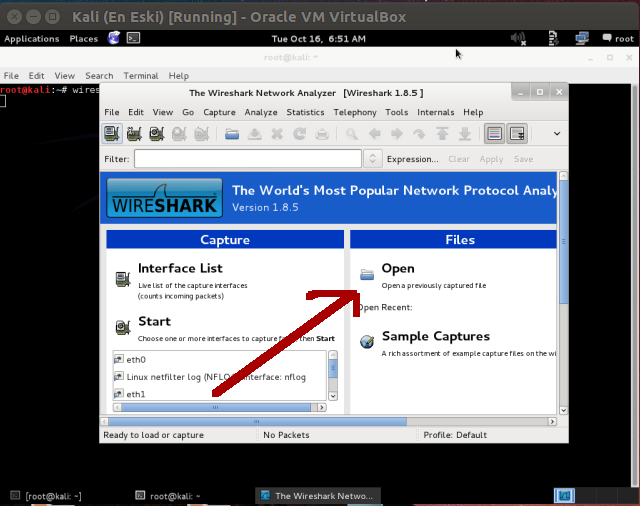Toggle auto scroll in live capture button
The height and width of the screenshot is (506, 640).
[517, 133]
